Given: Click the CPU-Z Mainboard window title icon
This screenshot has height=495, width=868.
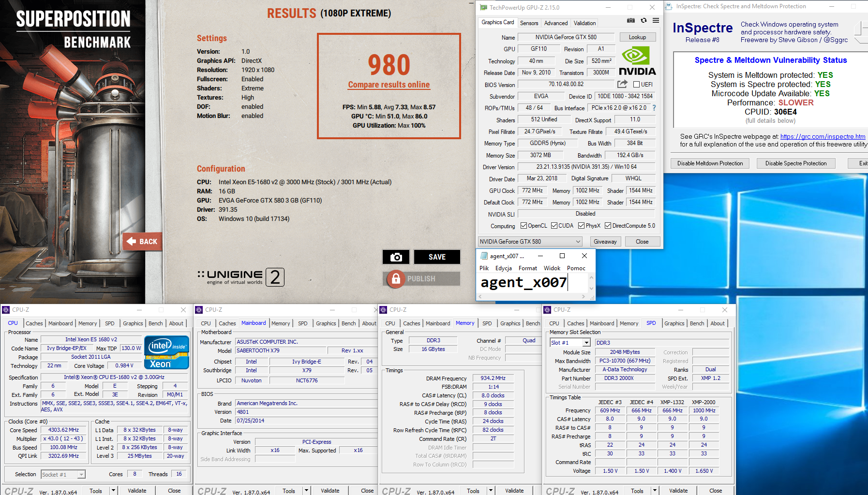Looking at the screenshot, I should (199, 310).
